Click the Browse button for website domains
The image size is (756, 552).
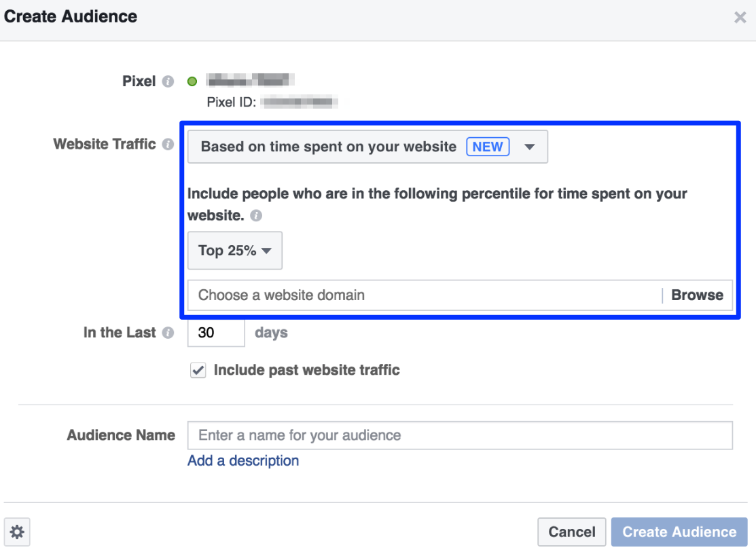click(x=697, y=295)
